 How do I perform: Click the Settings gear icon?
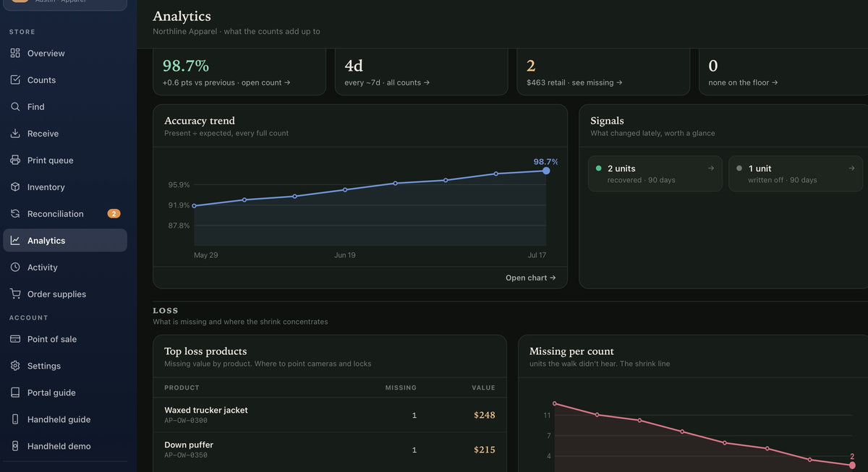[x=15, y=366]
